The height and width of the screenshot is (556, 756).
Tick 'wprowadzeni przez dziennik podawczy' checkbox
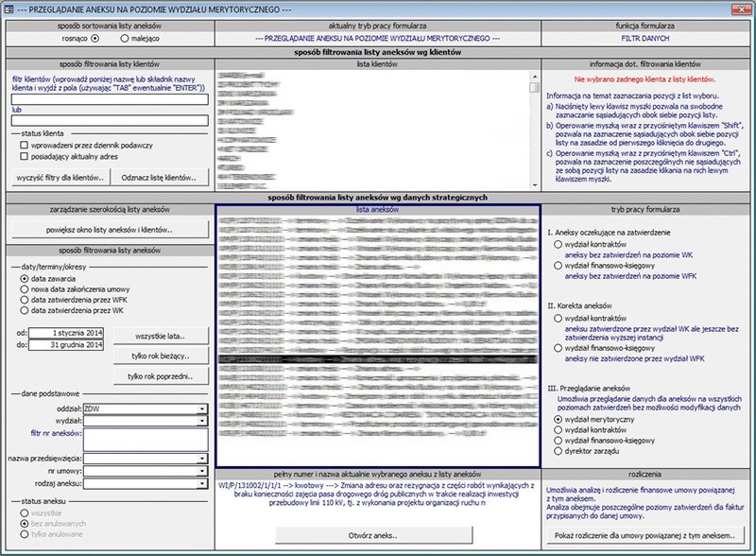(25, 145)
